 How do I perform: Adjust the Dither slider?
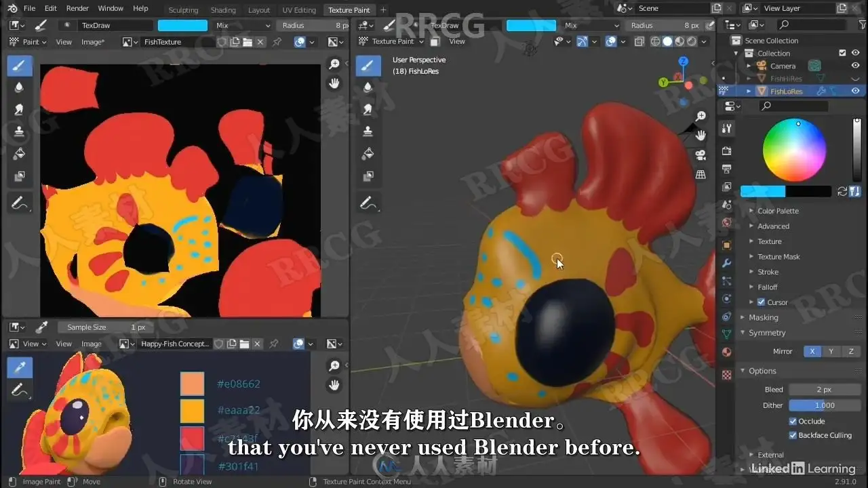tap(823, 405)
